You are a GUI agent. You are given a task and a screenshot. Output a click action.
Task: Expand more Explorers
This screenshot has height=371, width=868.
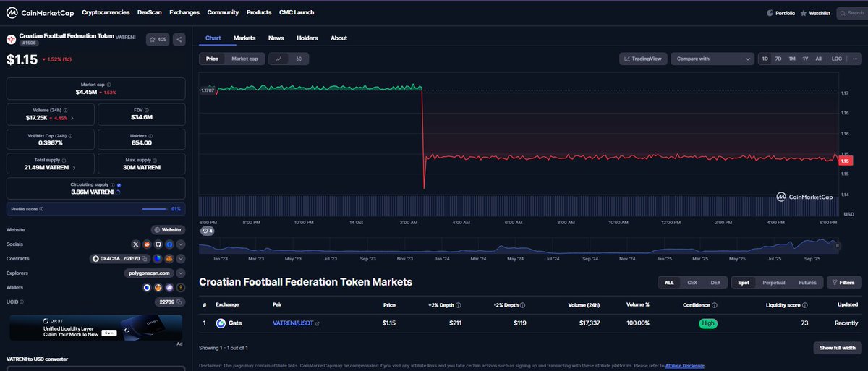click(181, 273)
